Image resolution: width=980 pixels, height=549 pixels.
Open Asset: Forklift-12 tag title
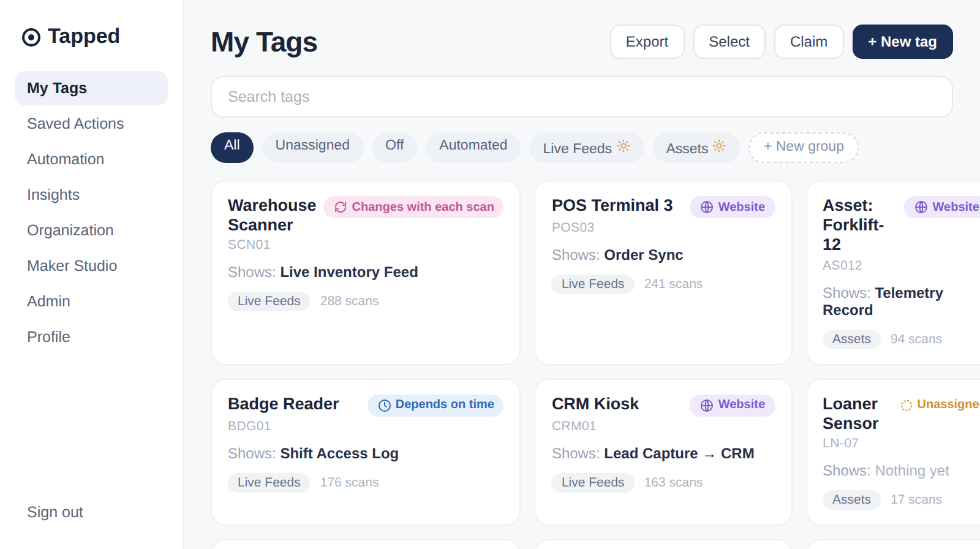tap(853, 225)
